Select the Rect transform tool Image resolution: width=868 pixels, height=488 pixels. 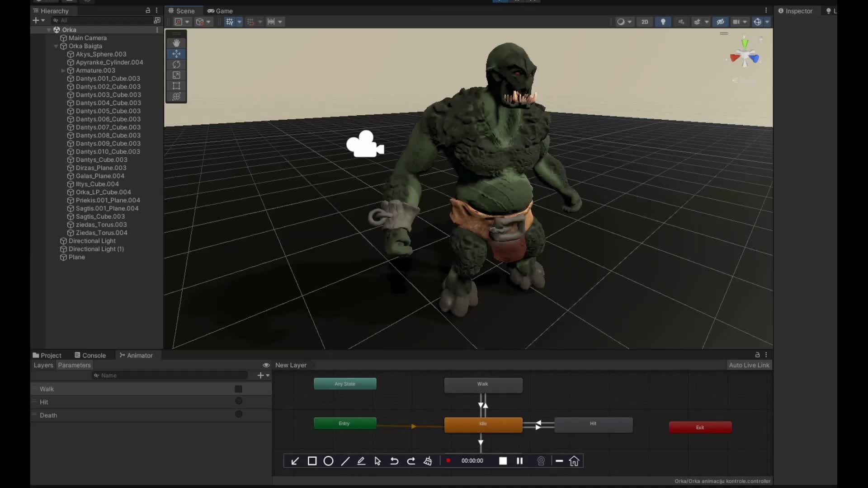pos(176,86)
